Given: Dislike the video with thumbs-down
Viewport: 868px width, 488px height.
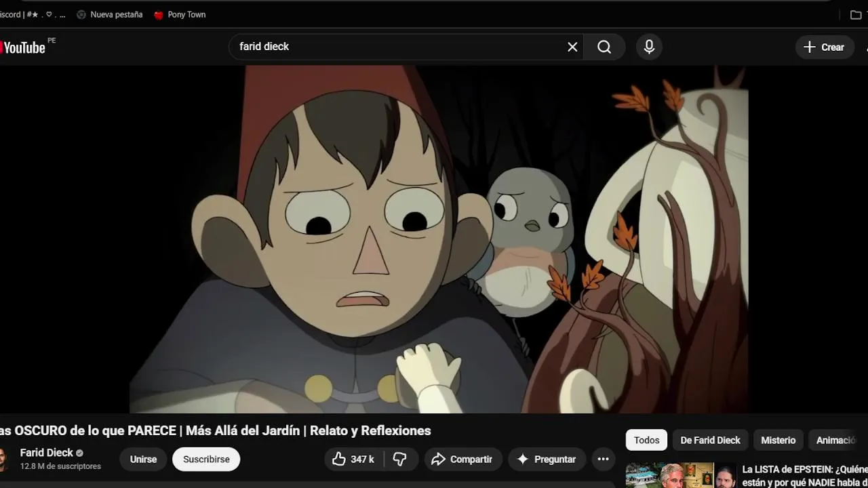Looking at the screenshot, I should click(400, 459).
